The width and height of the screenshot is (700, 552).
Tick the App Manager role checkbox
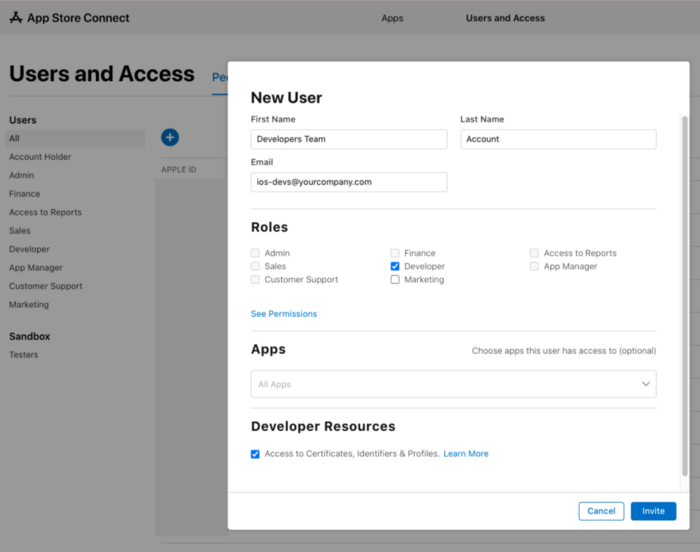coord(535,267)
